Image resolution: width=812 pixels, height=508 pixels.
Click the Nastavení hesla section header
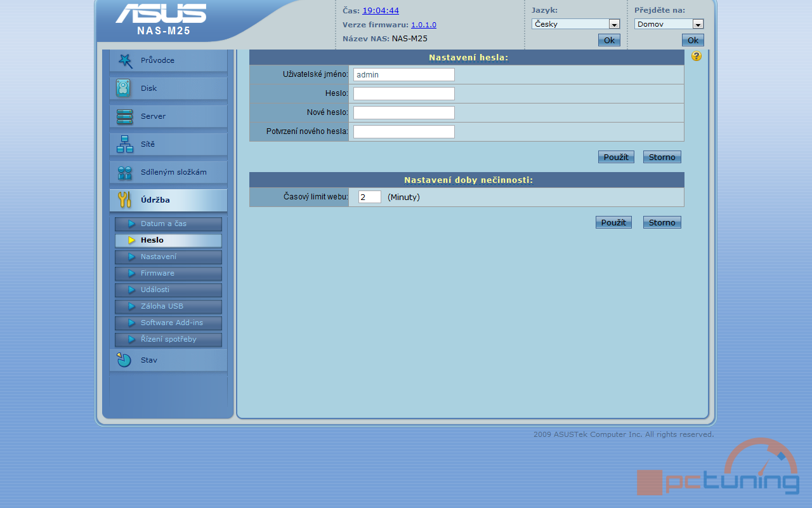(x=467, y=57)
